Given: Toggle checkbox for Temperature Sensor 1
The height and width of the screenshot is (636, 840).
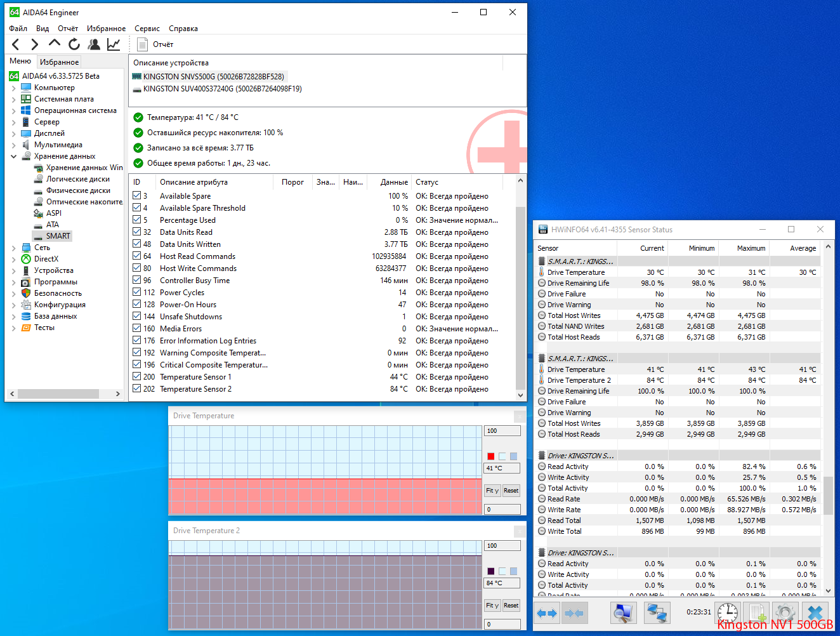Looking at the screenshot, I should [137, 376].
